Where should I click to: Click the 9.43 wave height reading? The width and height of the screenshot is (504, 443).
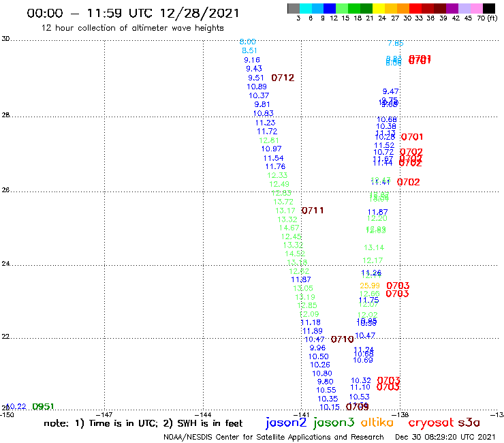point(254,69)
